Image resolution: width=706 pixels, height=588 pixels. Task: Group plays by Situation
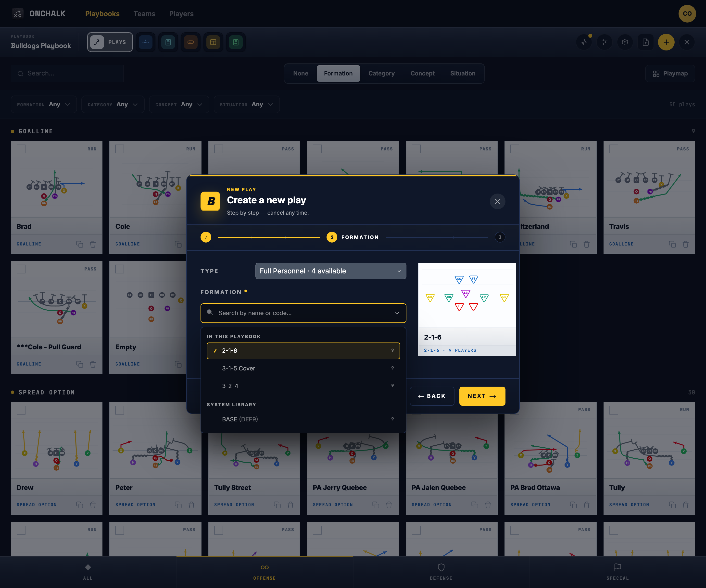[x=463, y=73]
